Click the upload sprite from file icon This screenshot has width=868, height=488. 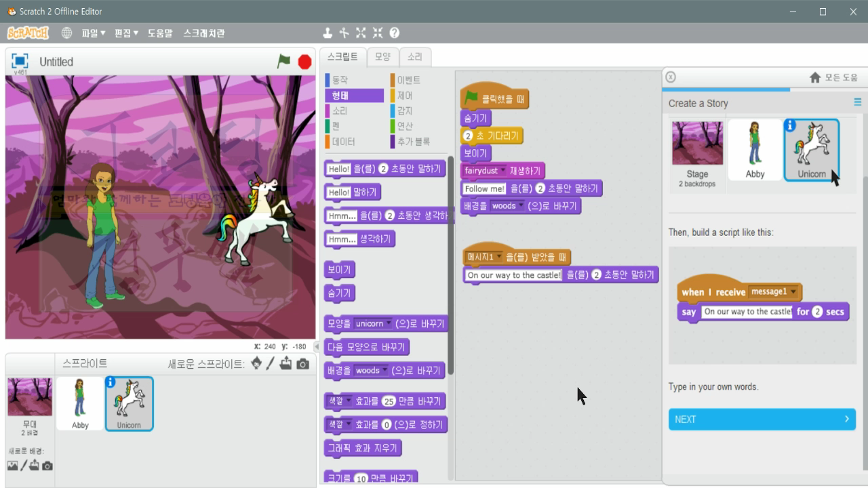pyautogui.click(x=286, y=363)
